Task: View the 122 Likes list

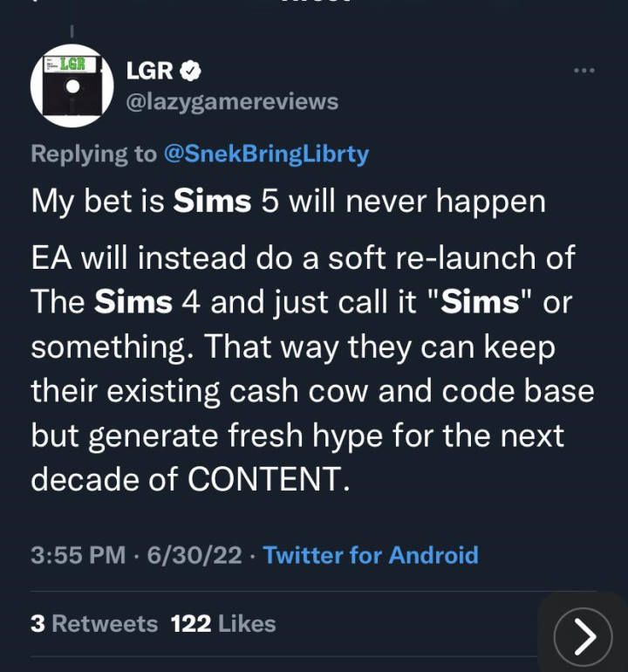Action: tap(223, 624)
